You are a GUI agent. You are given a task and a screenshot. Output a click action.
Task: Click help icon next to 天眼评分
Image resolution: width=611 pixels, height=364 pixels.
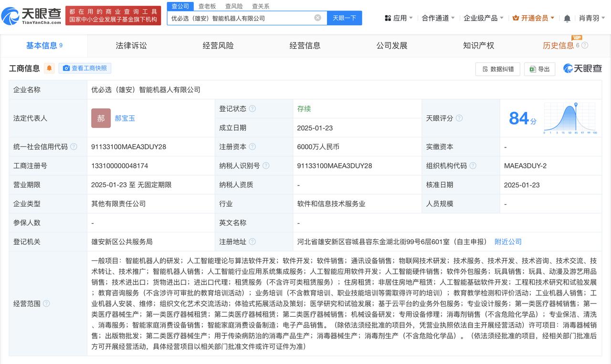pos(459,118)
